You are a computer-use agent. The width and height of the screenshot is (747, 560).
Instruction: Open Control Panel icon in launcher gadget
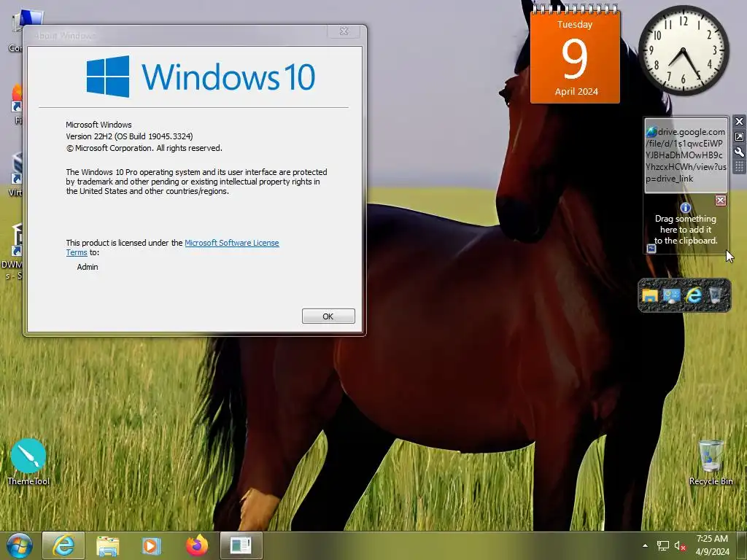(672, 296)
